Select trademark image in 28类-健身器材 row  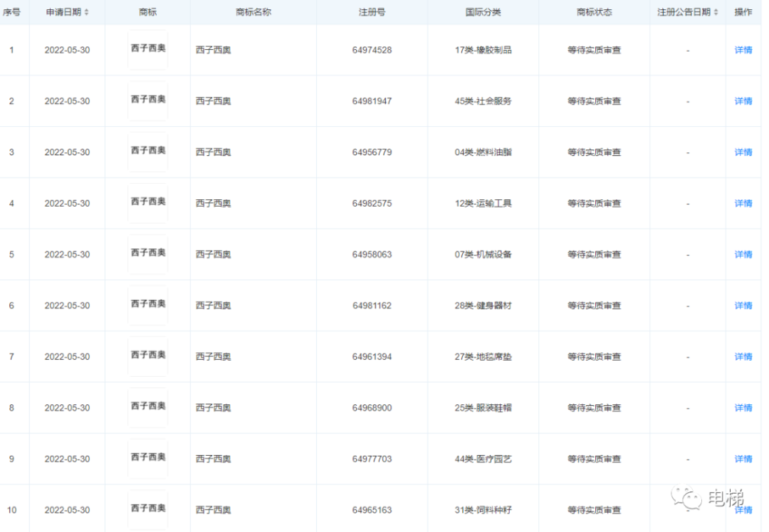click(x=148, y=305)
